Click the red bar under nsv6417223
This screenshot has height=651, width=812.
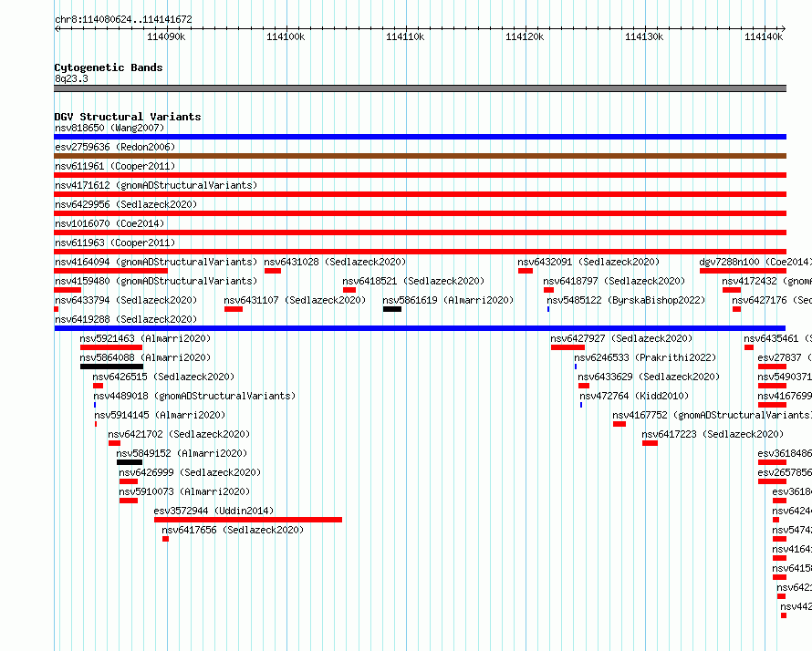(650, 443)
